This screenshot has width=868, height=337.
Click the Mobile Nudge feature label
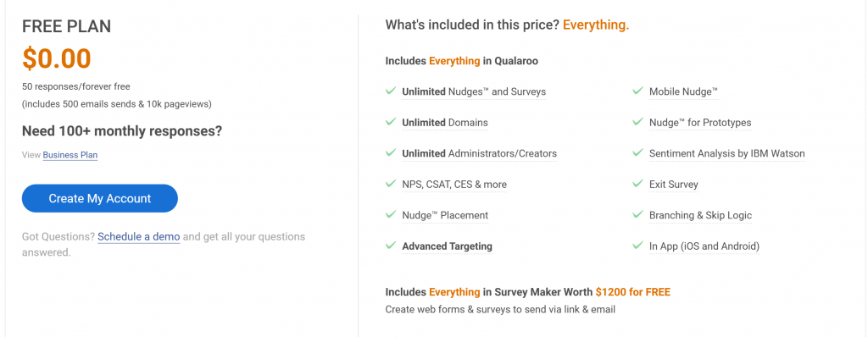point(684,91)
